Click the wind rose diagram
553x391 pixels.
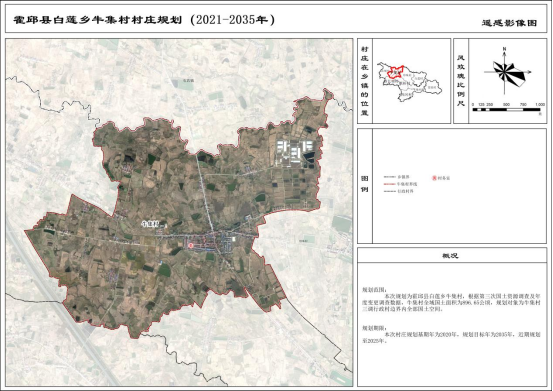click(509, 73)
